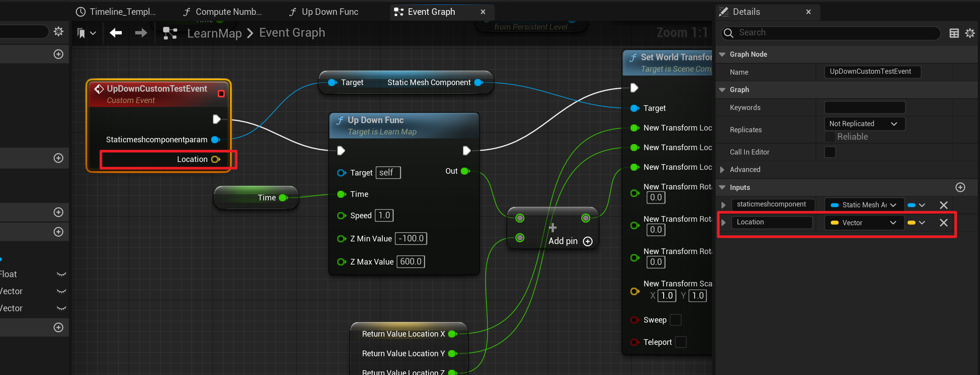Click Up Down Func execution output pin
The width and height of the screenshot is (980, 375).
coord(466,151)
